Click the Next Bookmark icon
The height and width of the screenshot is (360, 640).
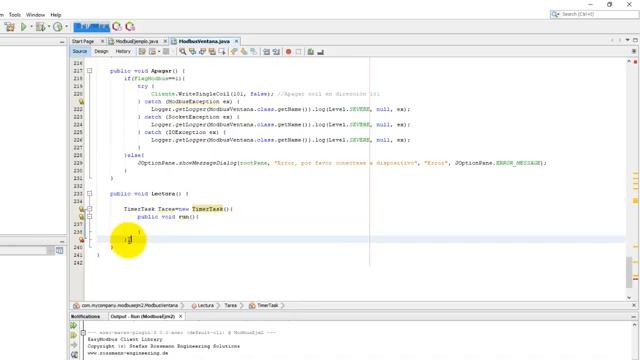pyautogui.click(x=244, y=52)
